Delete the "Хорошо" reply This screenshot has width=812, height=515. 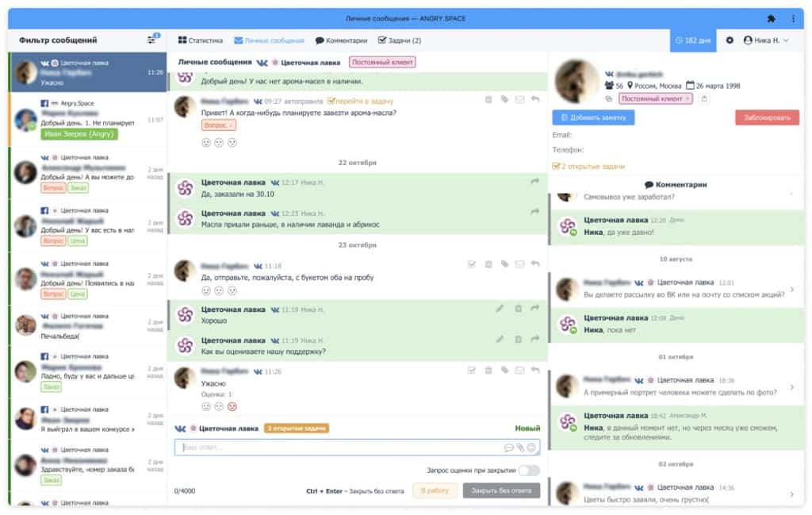[518, 308]
